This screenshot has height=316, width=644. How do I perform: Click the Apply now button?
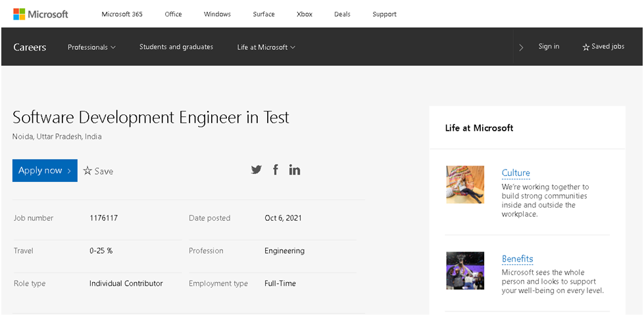[45, 170]
